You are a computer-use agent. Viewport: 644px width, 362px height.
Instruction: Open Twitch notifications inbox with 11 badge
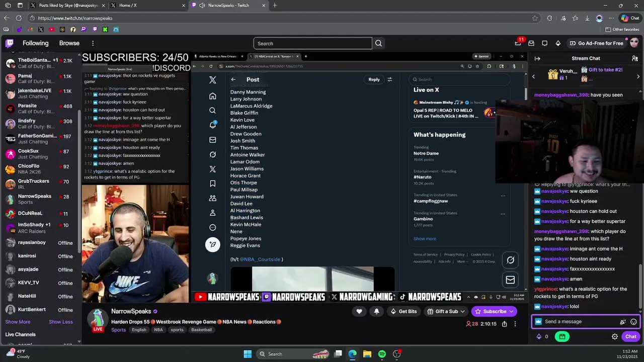pos(518,43)
